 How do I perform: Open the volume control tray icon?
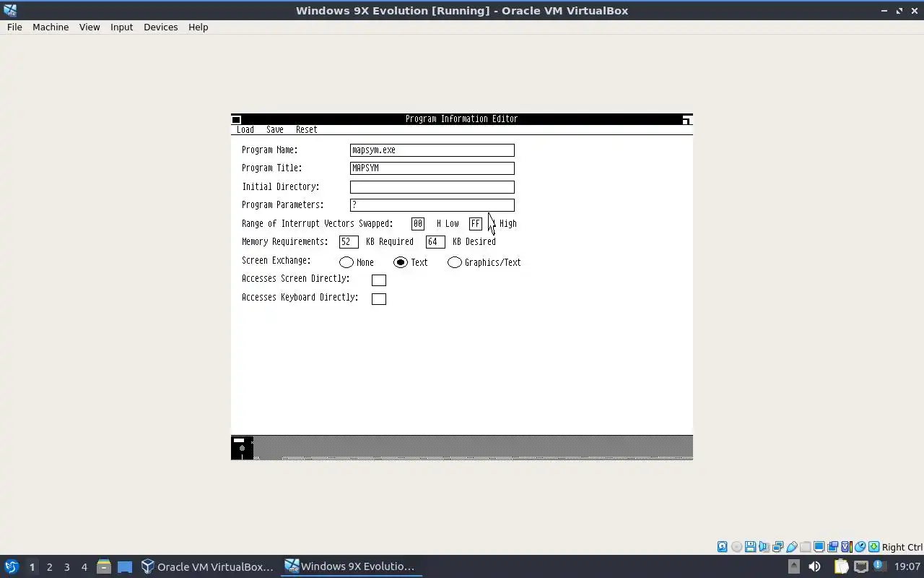814,566
